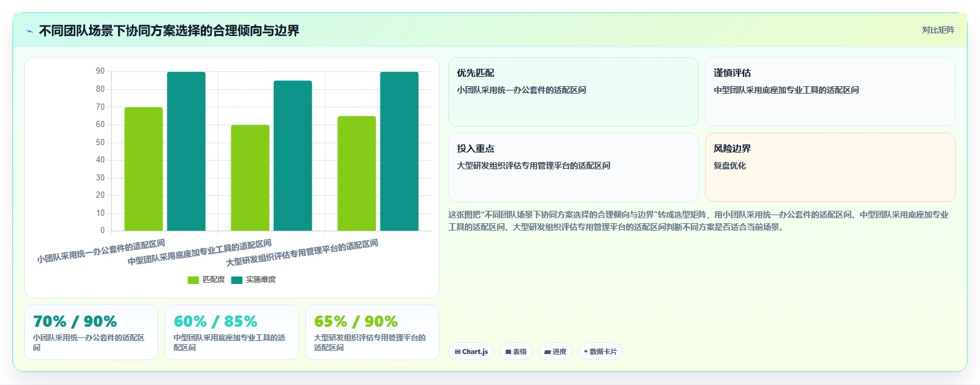Click the teal bar for 小团队 group
The width and height of the screenshot is (980, 385).
point(186,151)
